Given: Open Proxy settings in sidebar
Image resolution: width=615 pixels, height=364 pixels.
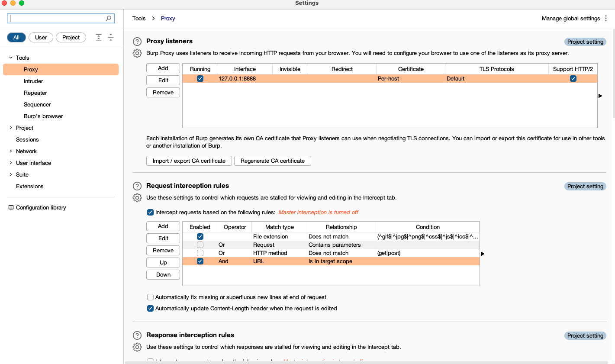Looking at the screenshot, I should pos(61,69).
